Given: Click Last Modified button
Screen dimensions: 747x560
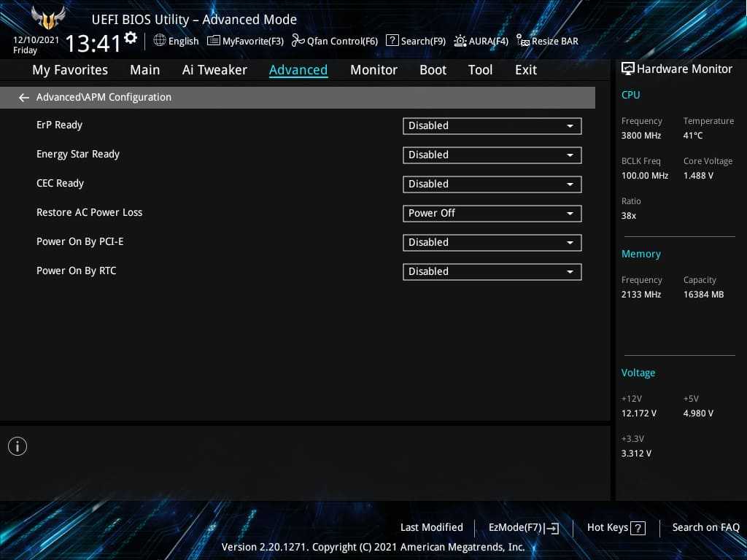Looking at the screenshot, I should (x=431, y=528).
